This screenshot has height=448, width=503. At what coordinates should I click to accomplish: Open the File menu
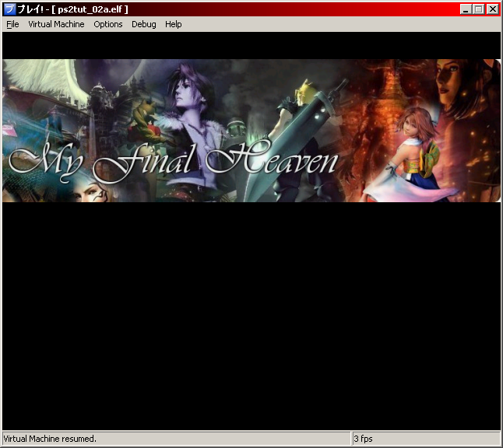coord(12,24)
